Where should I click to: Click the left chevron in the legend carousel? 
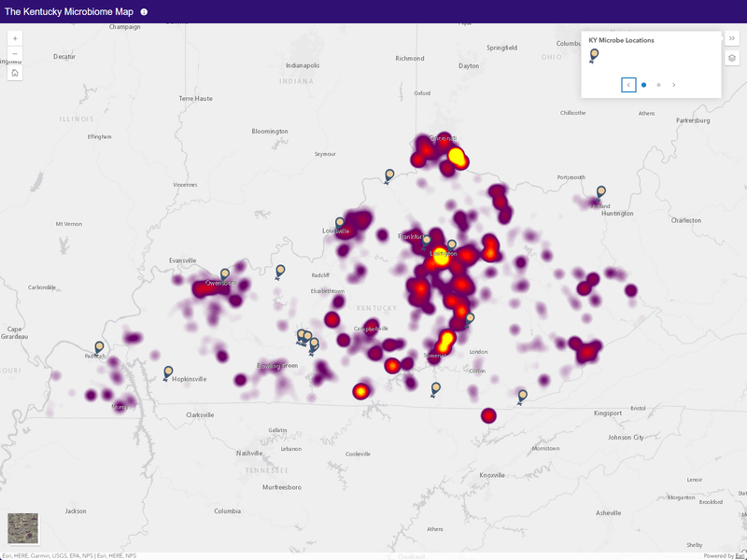click(627, 84)
